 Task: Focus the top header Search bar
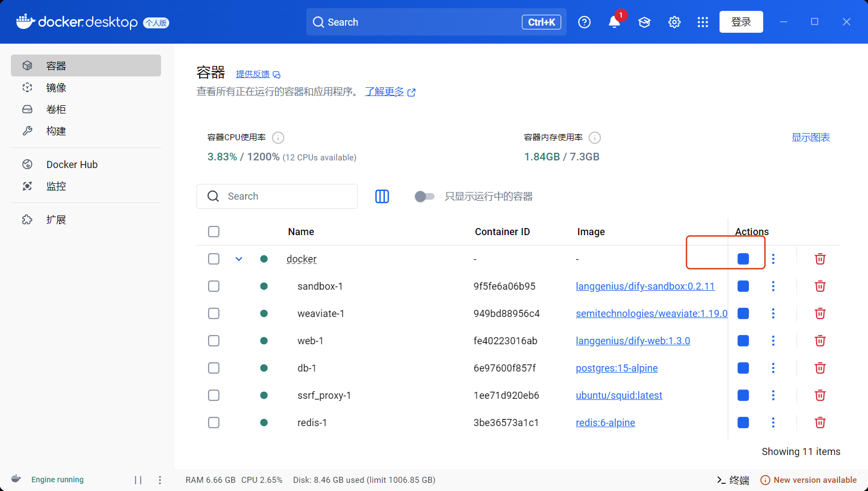(x=436, y=22)
